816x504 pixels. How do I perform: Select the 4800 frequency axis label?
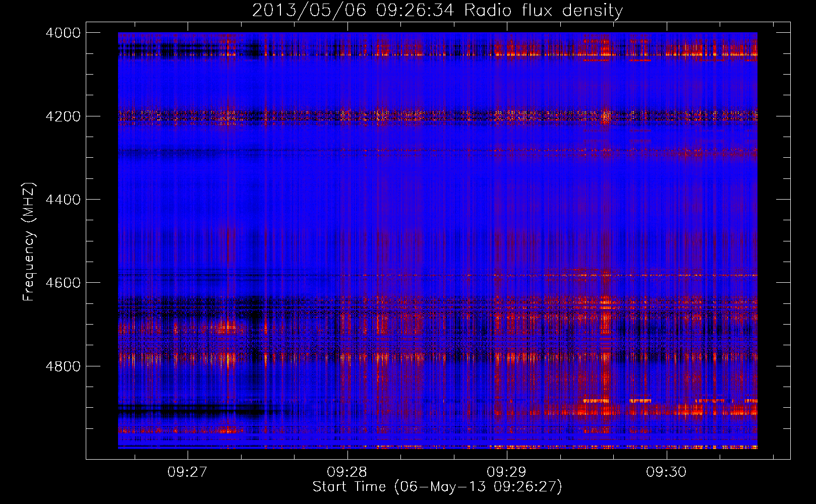point(63,366)
